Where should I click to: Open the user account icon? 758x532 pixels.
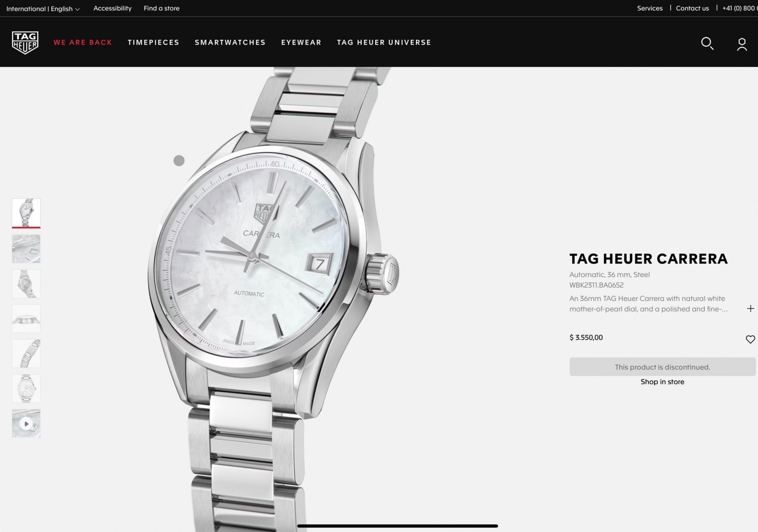pos(742,44)
